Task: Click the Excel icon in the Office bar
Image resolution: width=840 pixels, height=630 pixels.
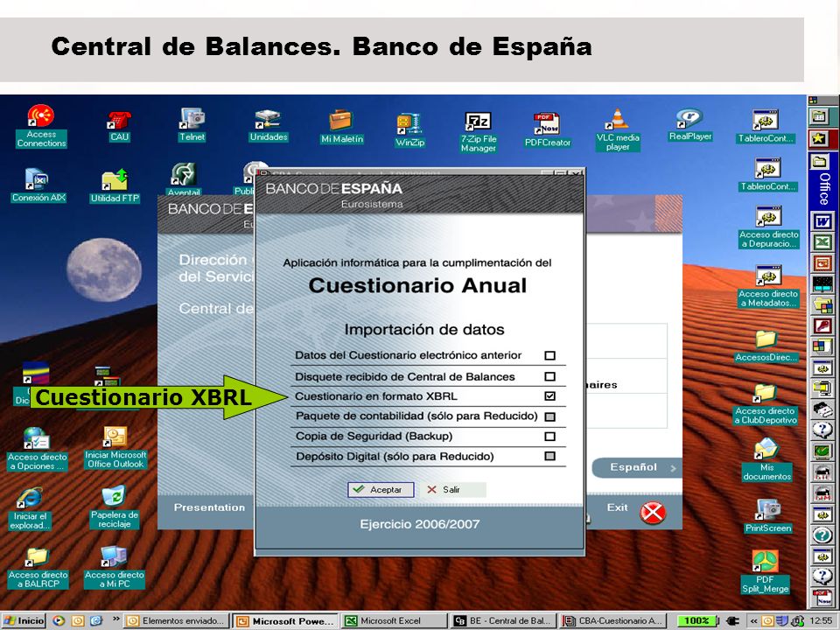Action: [822, 242]
